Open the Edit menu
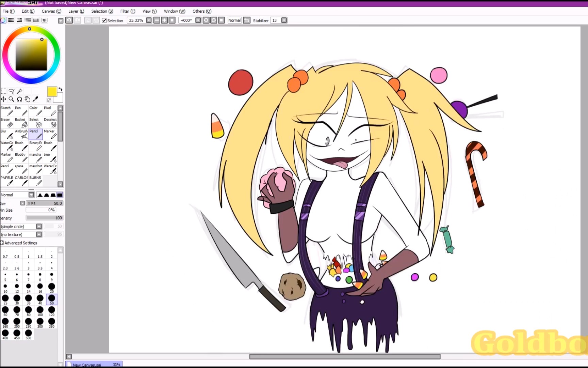The image size is (588, 368). (28, 11)
